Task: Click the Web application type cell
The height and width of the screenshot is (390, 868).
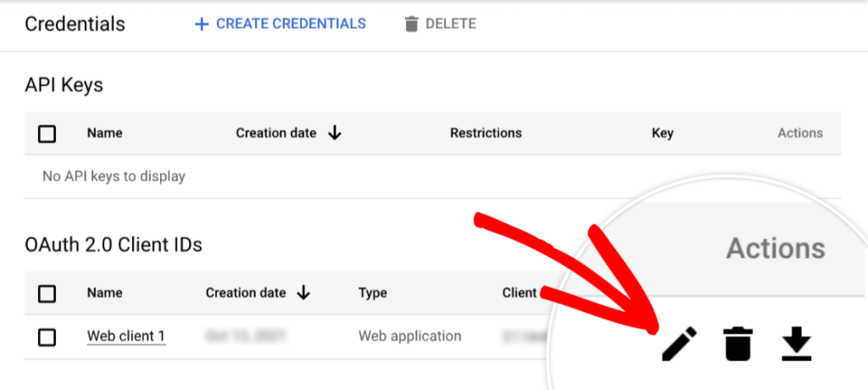Action: click(409, 337)
